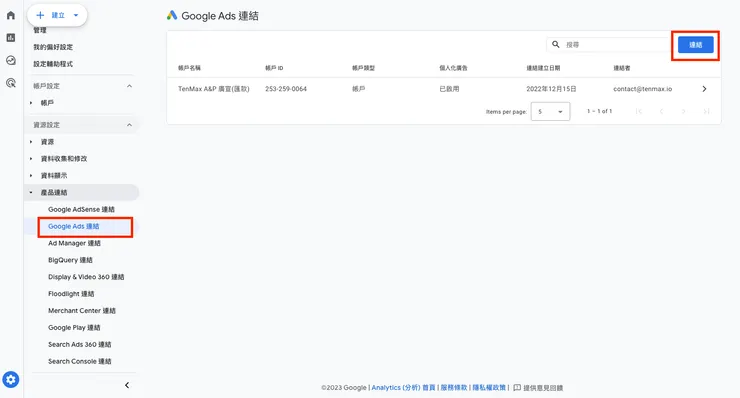Open 我的偏好設定 in sidebar
Image resolution: width=740 pixels, height=398 pixels.
[53, 47]
